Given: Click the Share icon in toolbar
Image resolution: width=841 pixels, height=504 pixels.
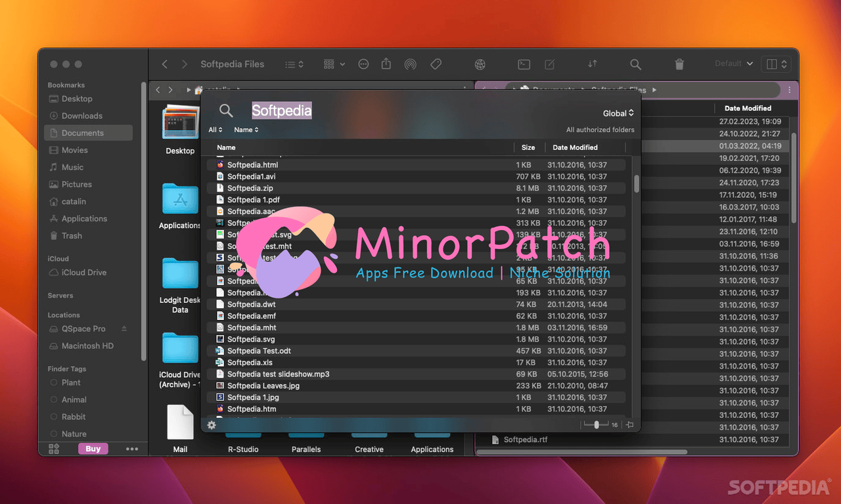Looking at the screenshot, I should 386,64.
